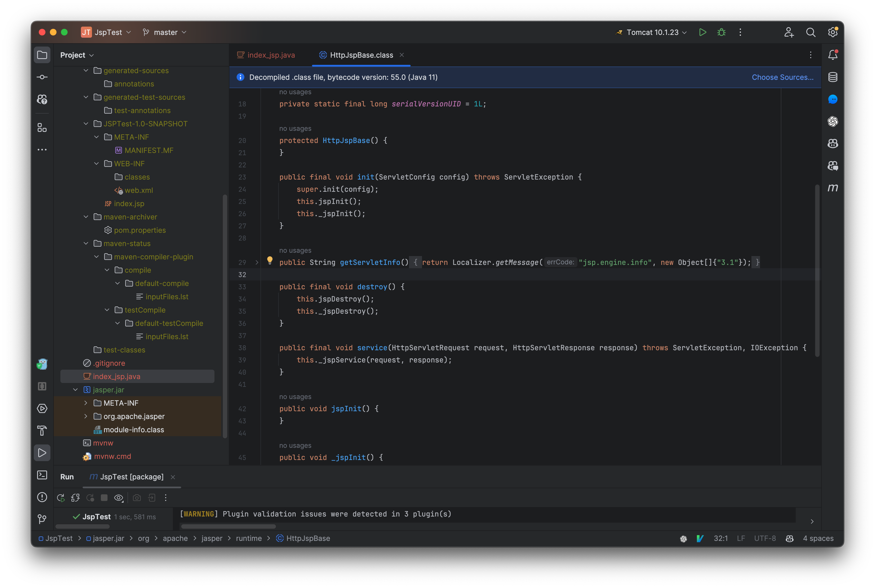Expand the org.apache.jasper package node
Image resolution: width=875 pixels, height=588 pixels.
86,416
